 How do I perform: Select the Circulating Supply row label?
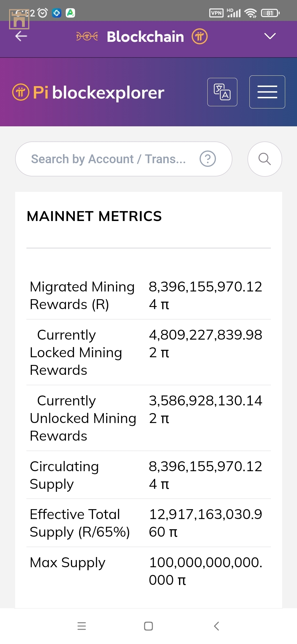tap(64, 475)
